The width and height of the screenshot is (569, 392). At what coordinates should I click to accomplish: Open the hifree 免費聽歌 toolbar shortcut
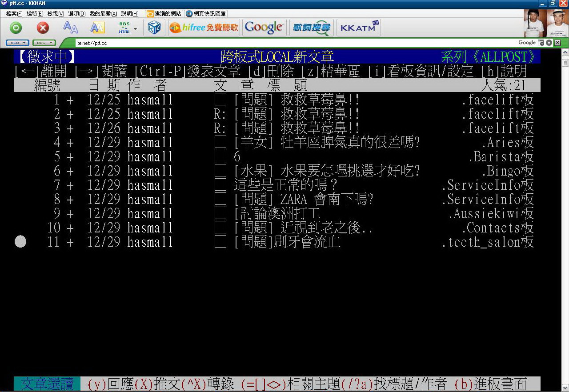point(204,28)
